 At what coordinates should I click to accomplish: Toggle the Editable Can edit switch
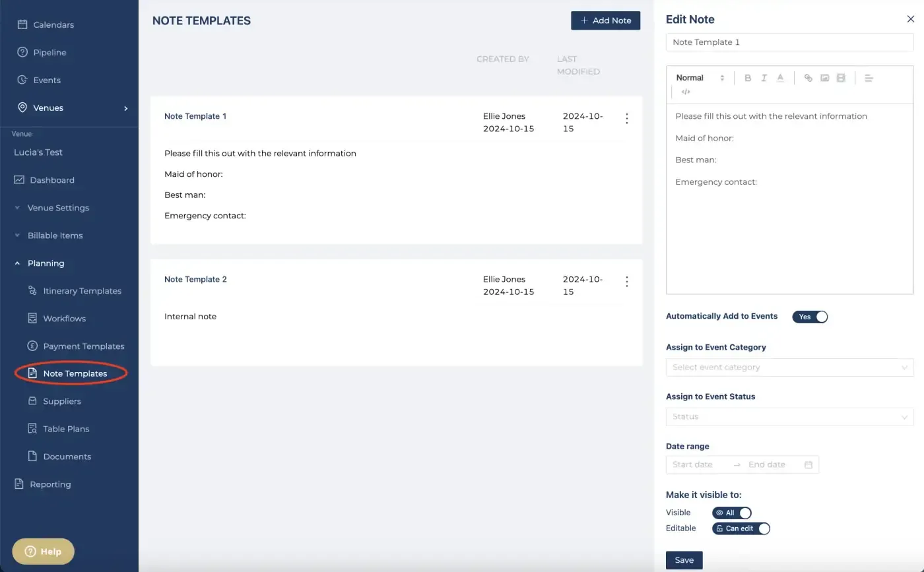tap(741, 528)
